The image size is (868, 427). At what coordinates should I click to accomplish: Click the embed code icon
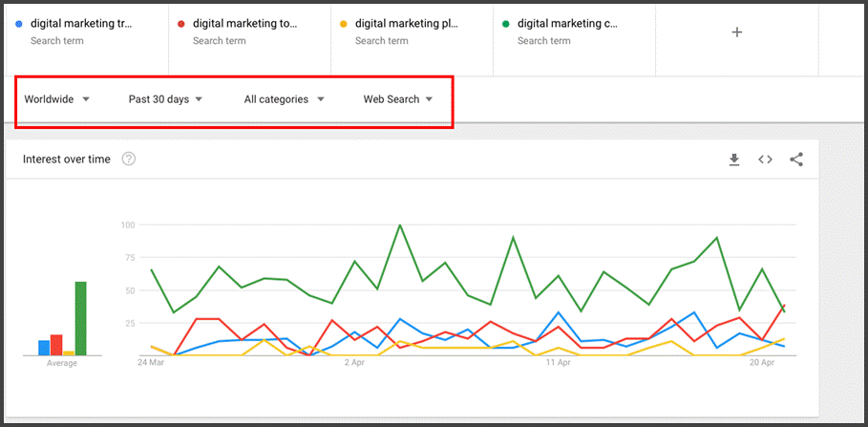[765, 160]
